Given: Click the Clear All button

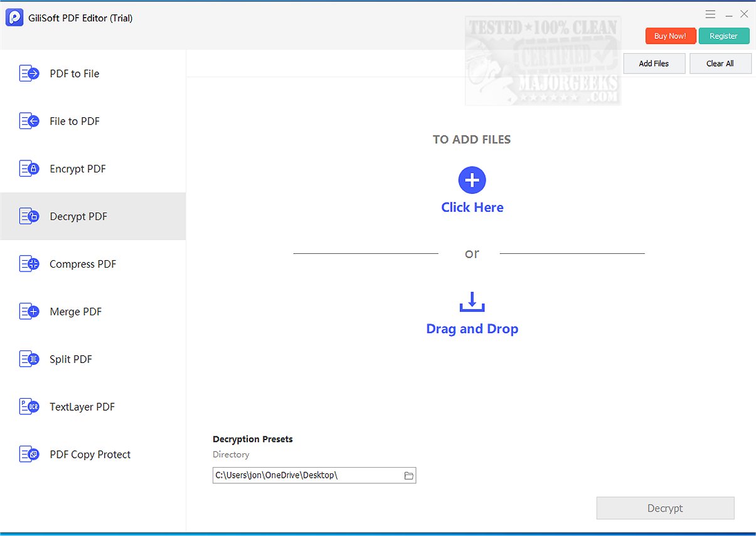Looking at the screenshot, I should pyautogui.click(x=720, y=63).
